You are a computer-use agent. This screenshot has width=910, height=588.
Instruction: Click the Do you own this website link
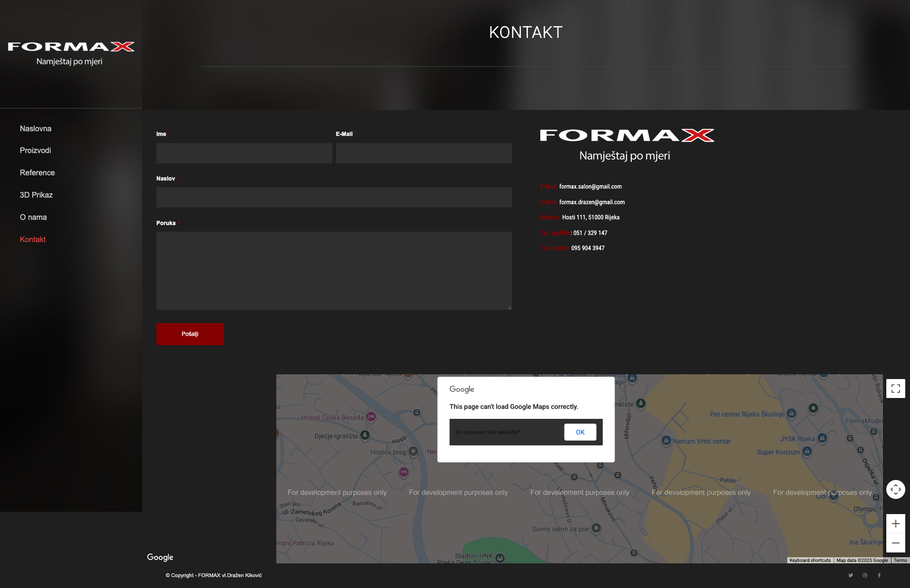click(x=488, y=432)
